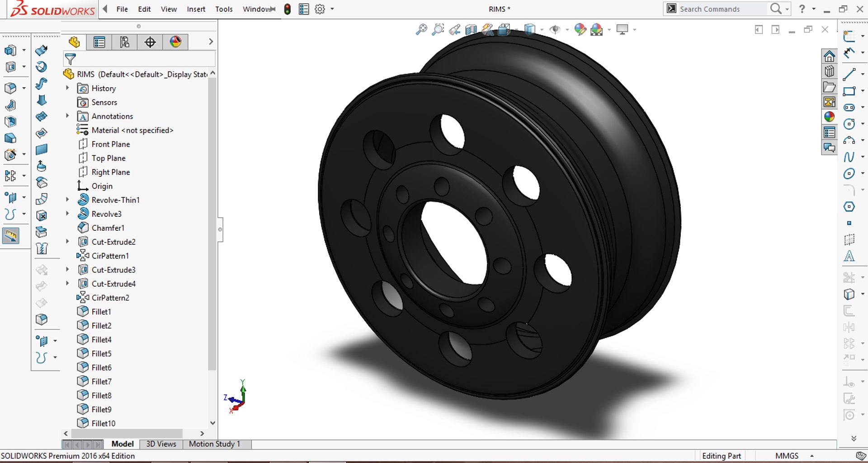Expand the Cut-Extrude4 feature
Screen dimensions: 868x463
[x=67, y=284]
